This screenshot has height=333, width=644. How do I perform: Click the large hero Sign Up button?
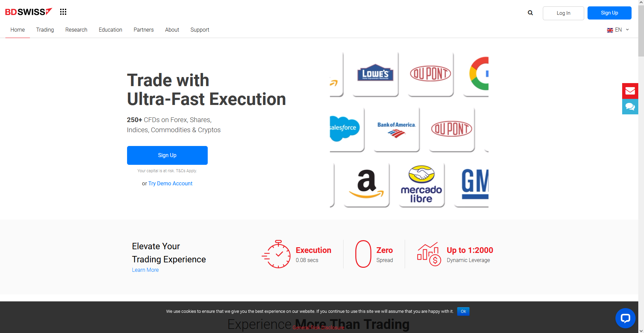(x=167, y=155)
